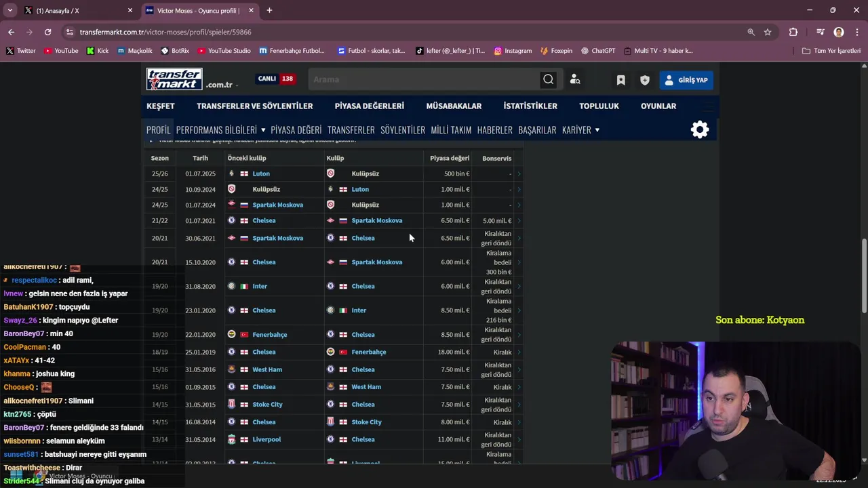This screenshot has height=488, width=868.
Task: Open the Luton link in the 24/25 row
Action: click(x=360, y=189)
